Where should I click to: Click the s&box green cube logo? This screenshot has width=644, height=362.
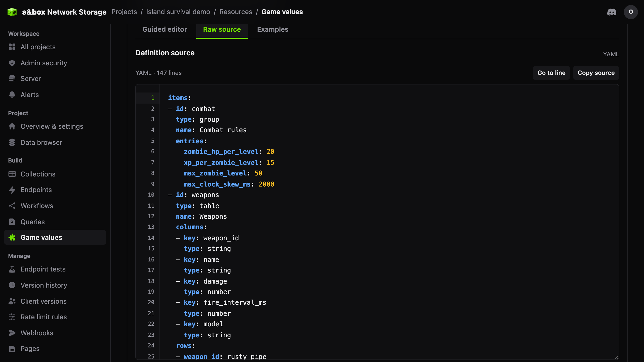point(12,12)
